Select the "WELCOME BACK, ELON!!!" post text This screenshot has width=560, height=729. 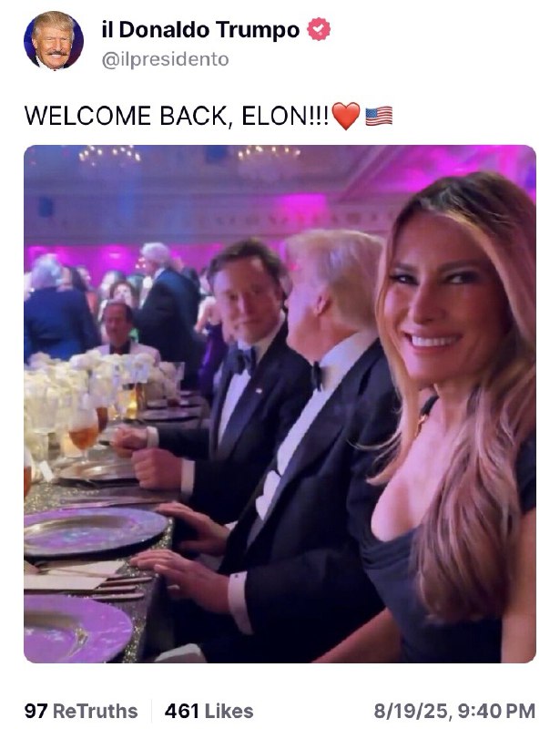[x=177, y=116]
